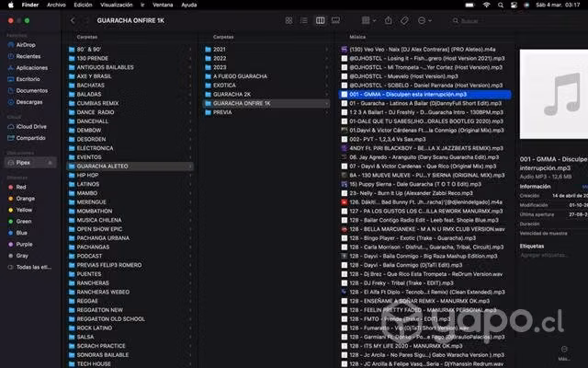Open Control Center in the menu bar
Image resolution: width=588 pixels, height=368 pixels.
(514, 5)
